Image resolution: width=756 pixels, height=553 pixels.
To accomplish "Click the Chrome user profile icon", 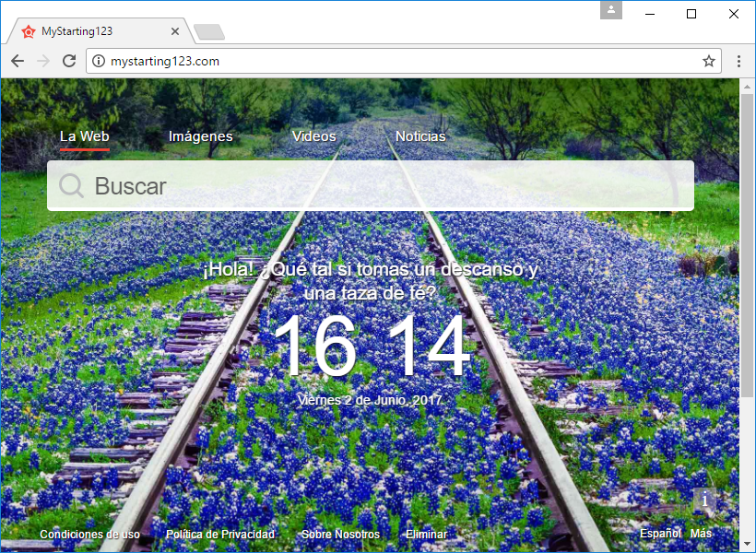I will 610,11.
